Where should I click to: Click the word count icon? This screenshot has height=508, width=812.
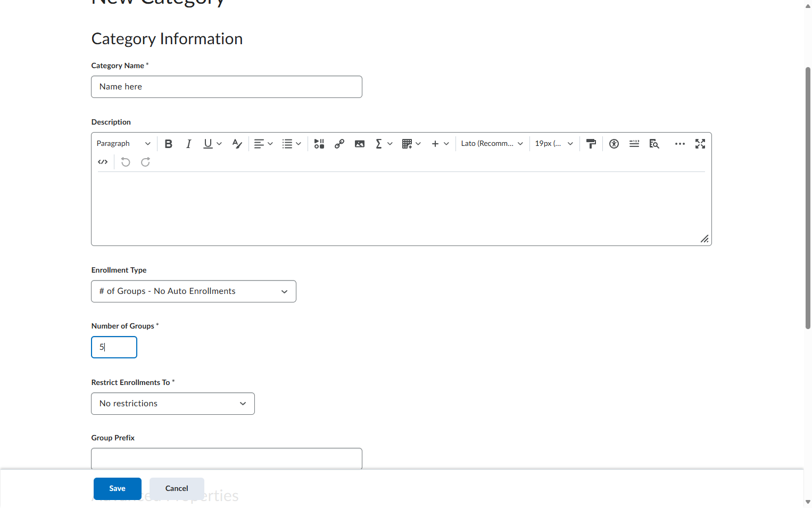pyautogui.click(x=634, y=144)
